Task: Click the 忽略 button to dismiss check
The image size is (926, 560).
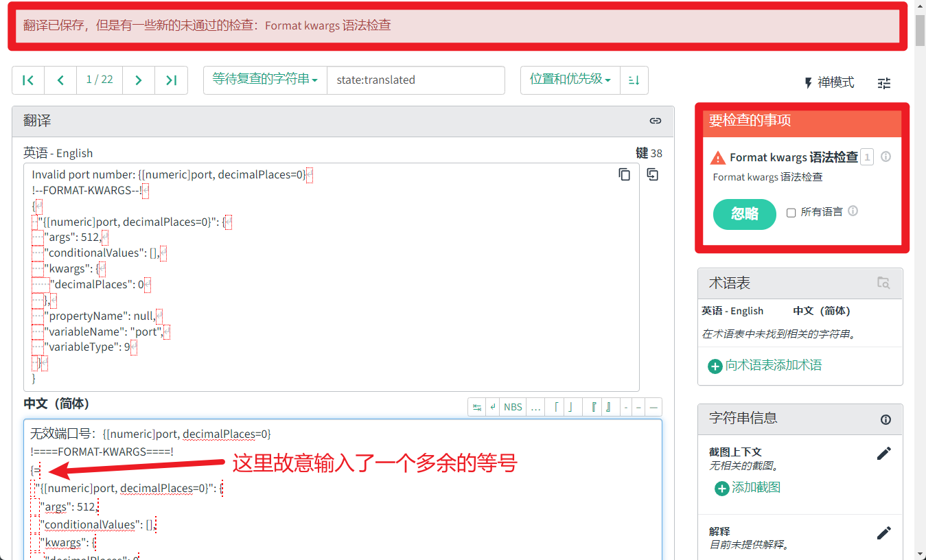Action: 744,214
